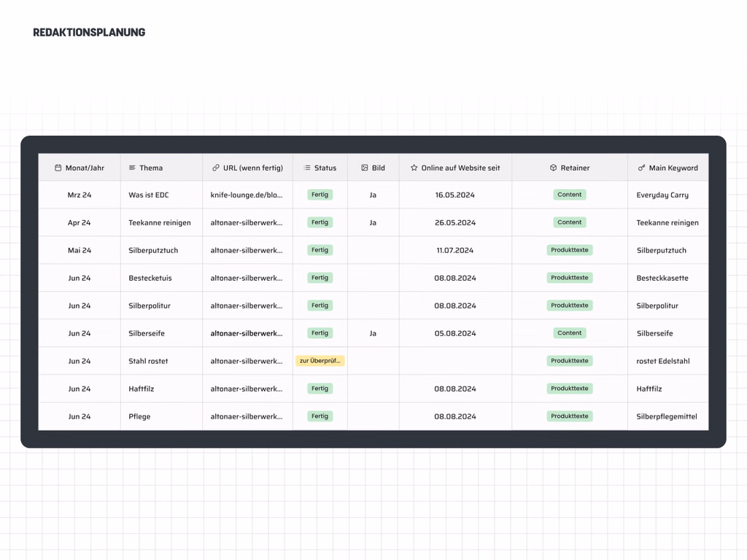Click the star icon beside Online auf Website

414,168
